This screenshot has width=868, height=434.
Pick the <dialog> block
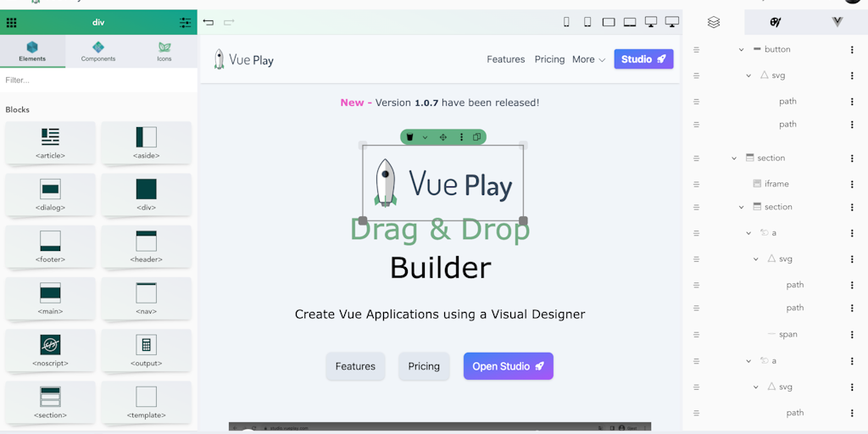[50, 195]
